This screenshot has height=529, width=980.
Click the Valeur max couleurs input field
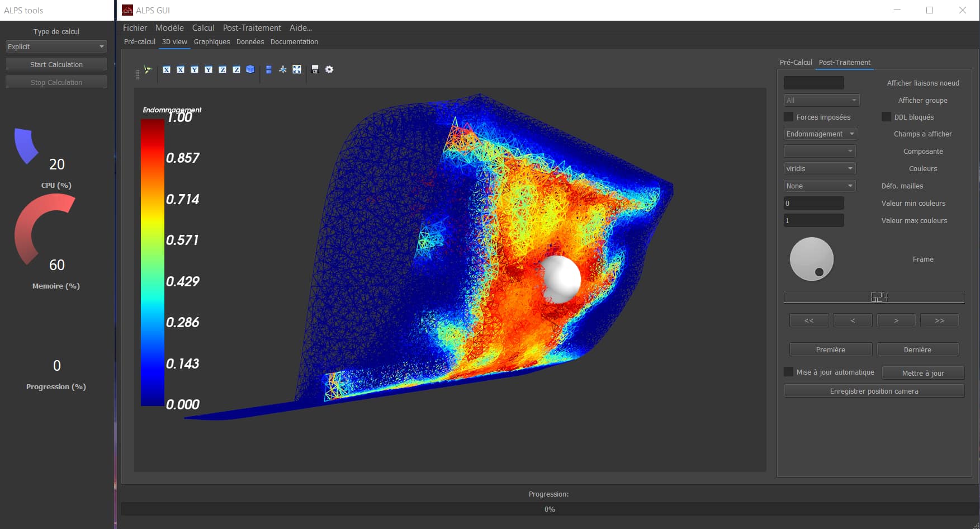[813, 221]
